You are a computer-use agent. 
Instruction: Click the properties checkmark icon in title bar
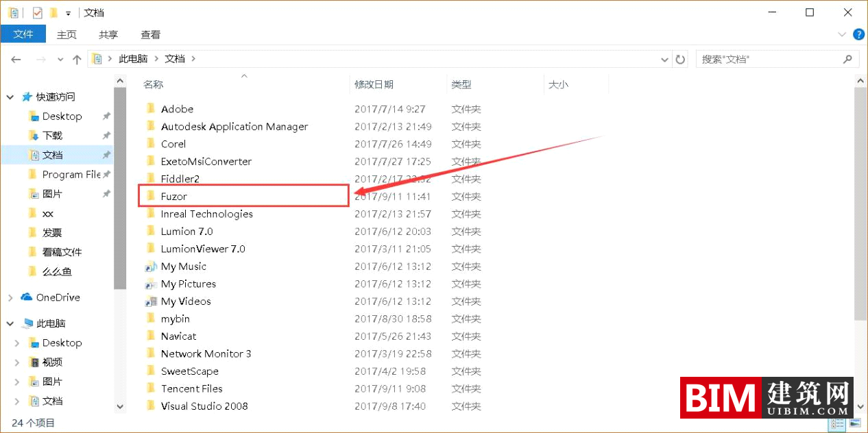[37, 13]
